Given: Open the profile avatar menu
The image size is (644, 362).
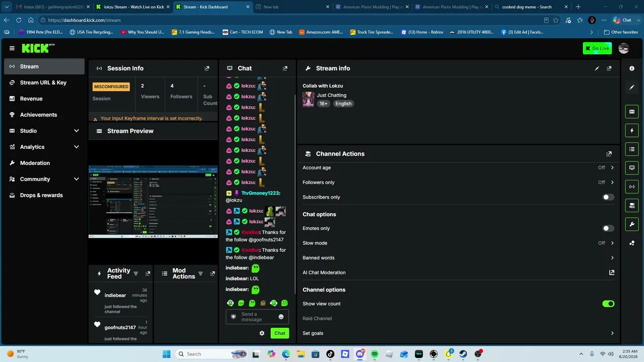Looking at the screenshot, I should (x=623, y=48).
